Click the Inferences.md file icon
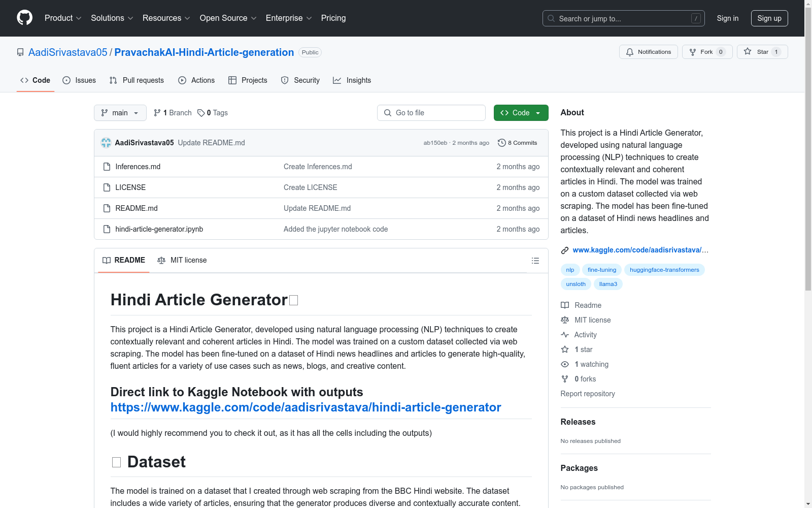This screenshot has height=508, width=812. coord(107,167)
